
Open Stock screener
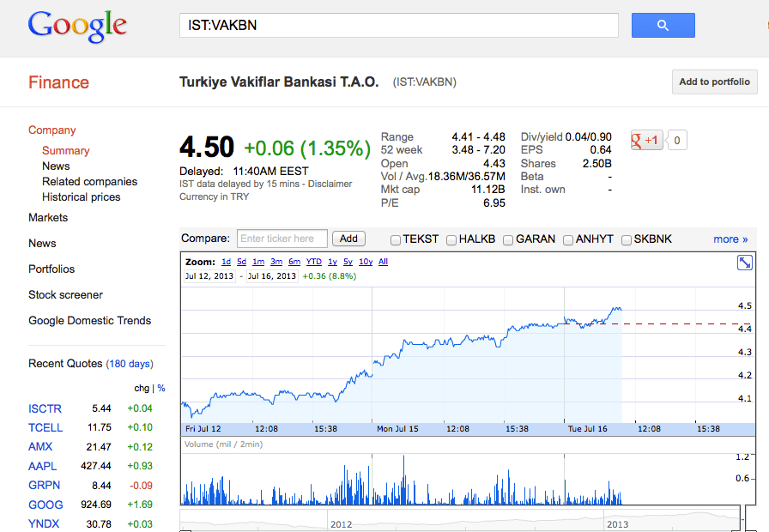66,294
